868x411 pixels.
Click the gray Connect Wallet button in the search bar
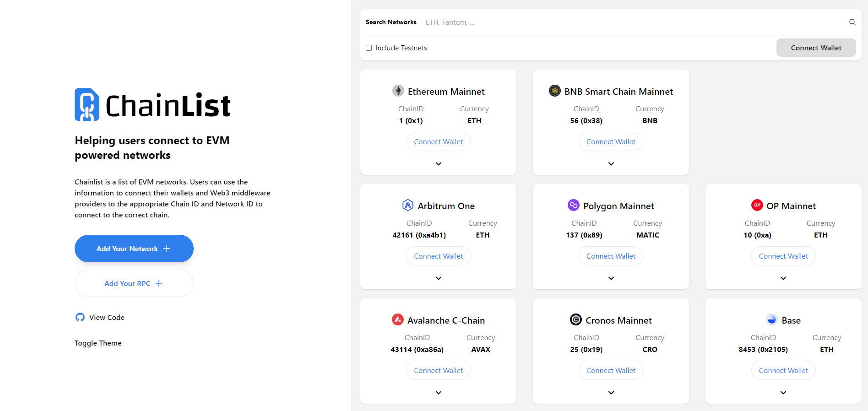tap(816, 48)
